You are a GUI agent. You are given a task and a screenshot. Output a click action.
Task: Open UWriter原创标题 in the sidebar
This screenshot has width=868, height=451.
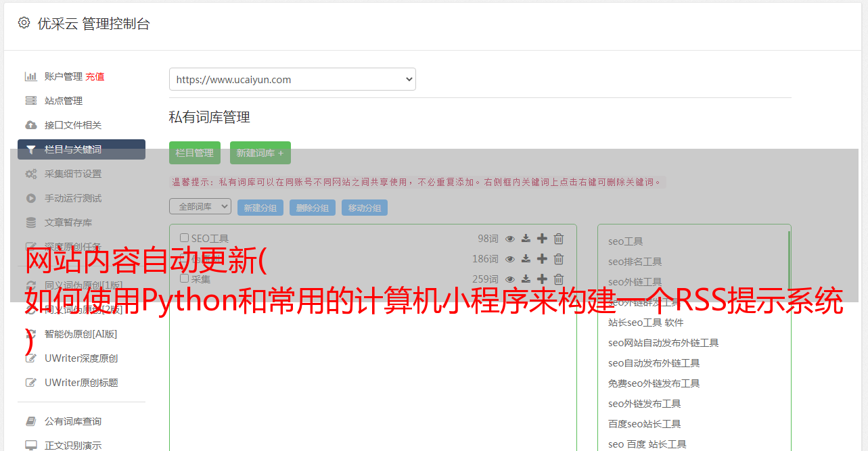(x=81, y=383)
